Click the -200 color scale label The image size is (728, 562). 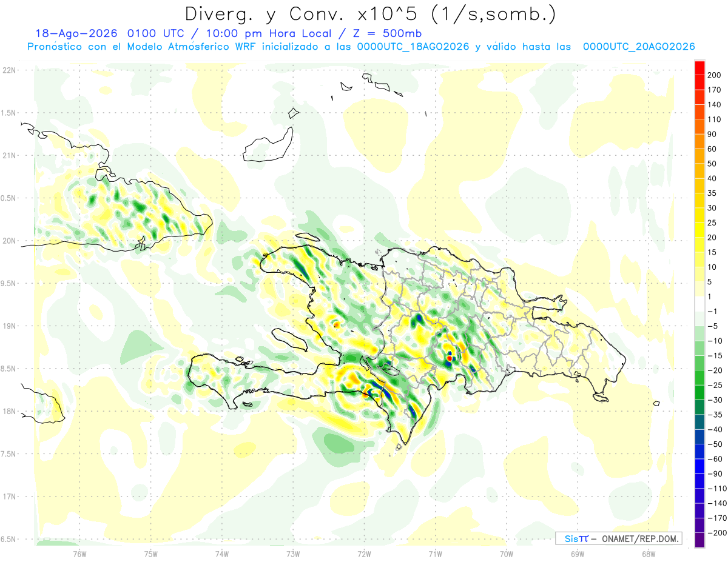tap(716, 534)
